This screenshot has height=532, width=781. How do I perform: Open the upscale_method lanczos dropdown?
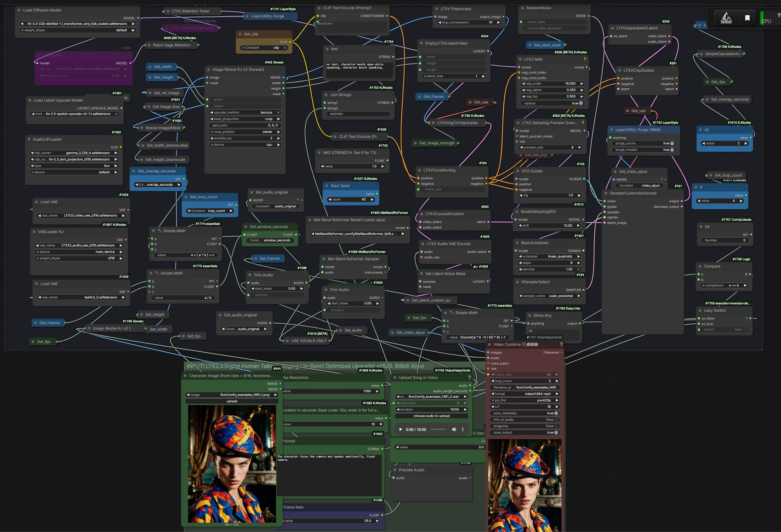[x=245, y=113]
